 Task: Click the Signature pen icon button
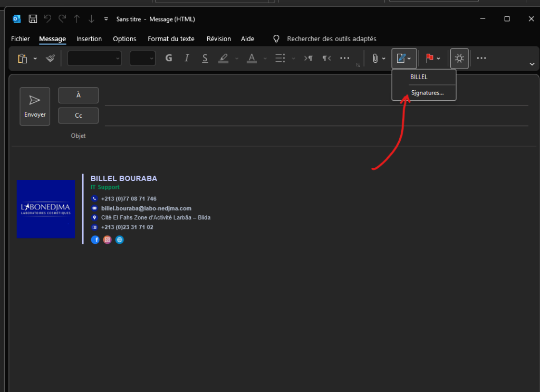coord(401,58)
